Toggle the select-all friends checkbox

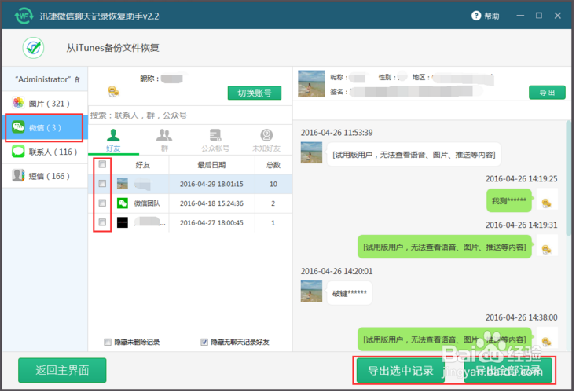point(102,164)
